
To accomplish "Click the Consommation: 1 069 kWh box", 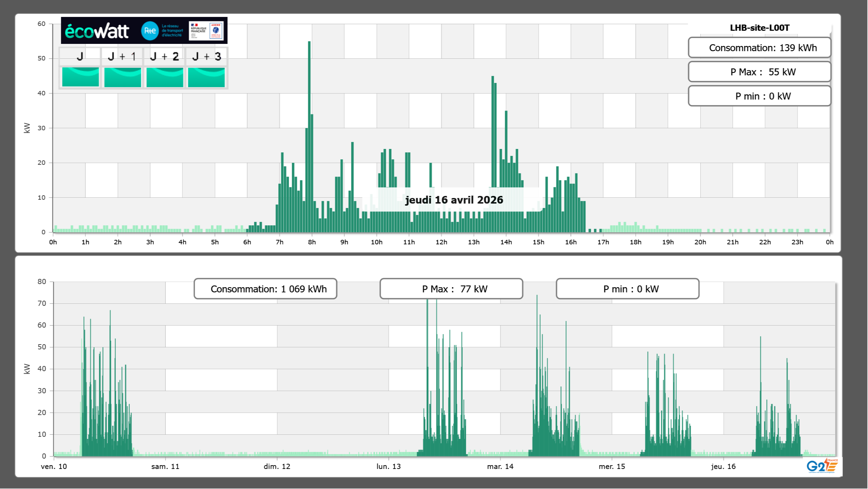I will pyautogui.click(x=265, y=289).
